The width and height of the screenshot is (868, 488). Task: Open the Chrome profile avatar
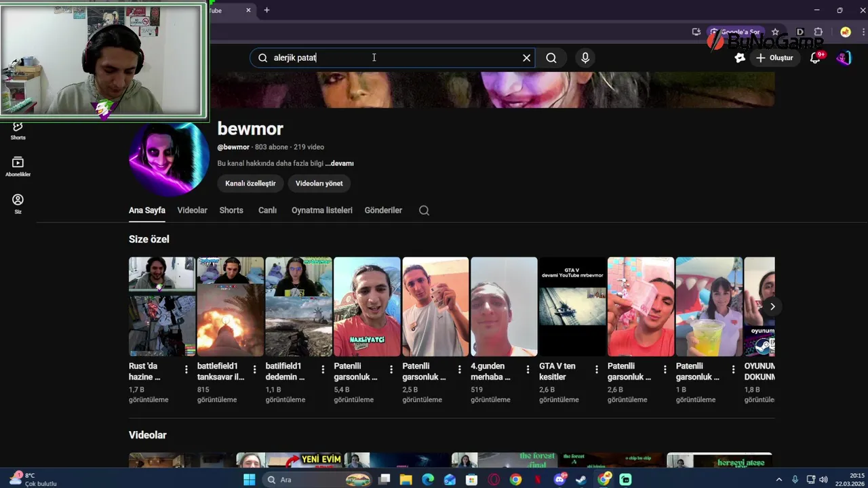point(845,32)
